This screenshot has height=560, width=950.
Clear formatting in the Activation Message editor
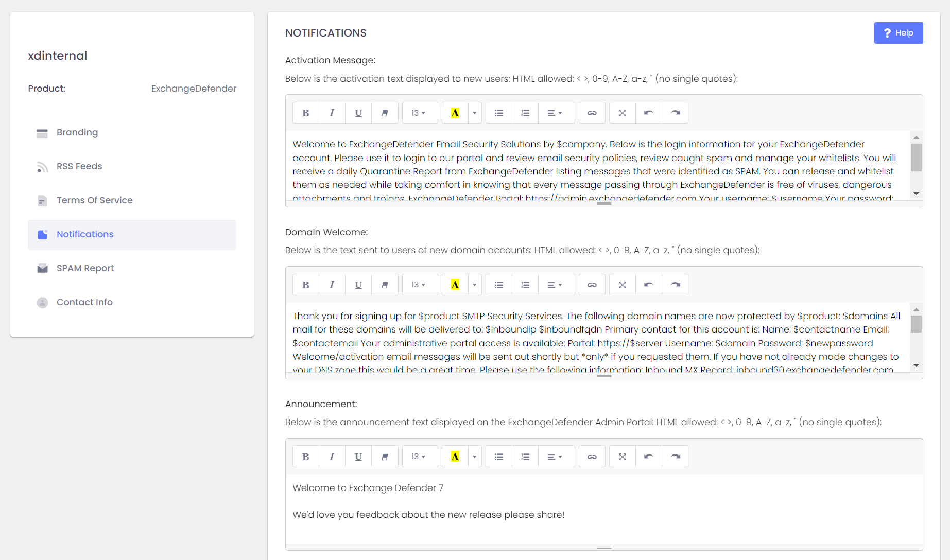click(385, 113)
